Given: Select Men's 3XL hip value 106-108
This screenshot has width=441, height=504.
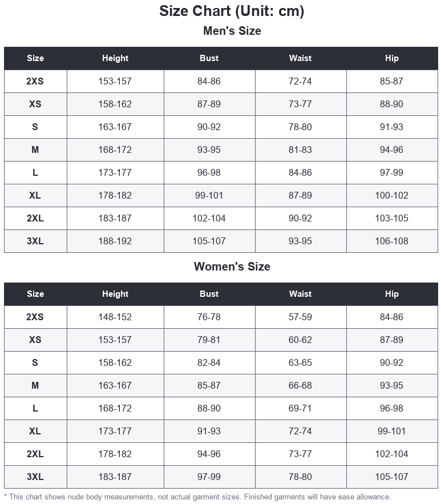Looking at the screenshot, I should click(x=391, y=241).
